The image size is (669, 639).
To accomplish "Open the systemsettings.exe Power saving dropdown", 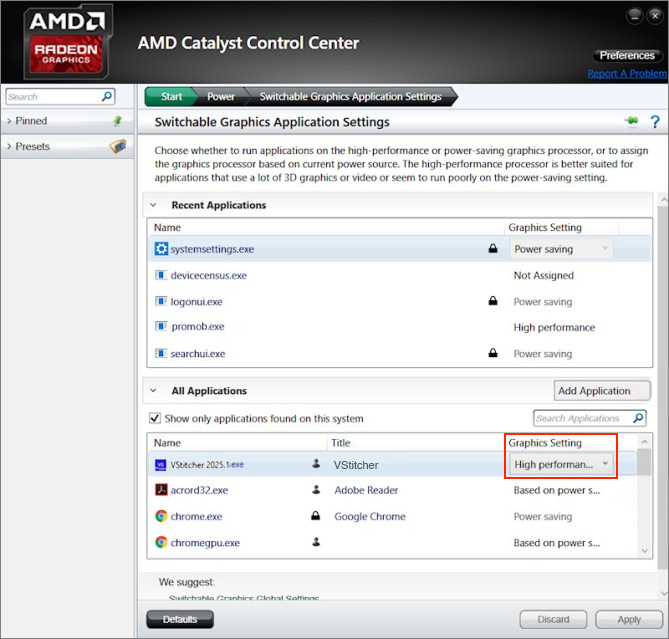I will point(561,249).
